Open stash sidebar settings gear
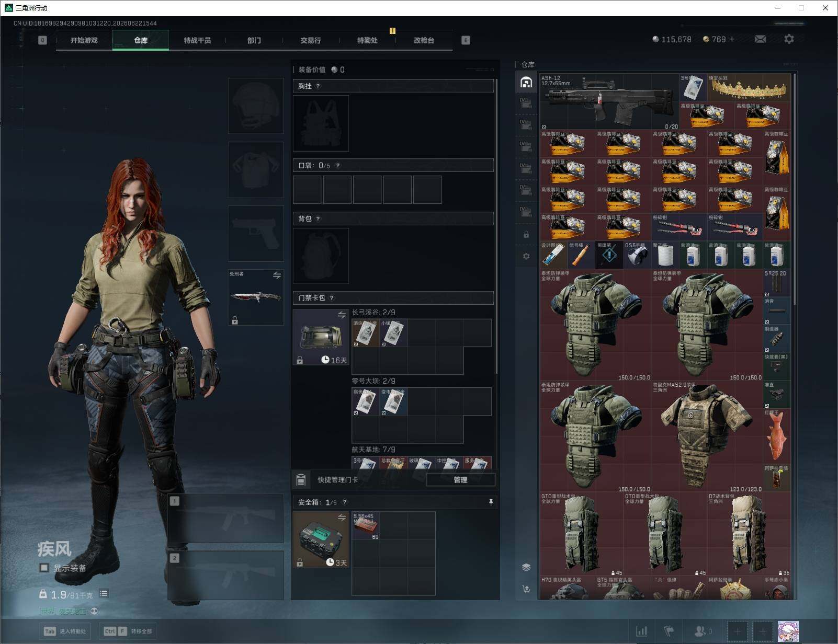The height and width of the screenshot is (644, 838). click(526, 256)
